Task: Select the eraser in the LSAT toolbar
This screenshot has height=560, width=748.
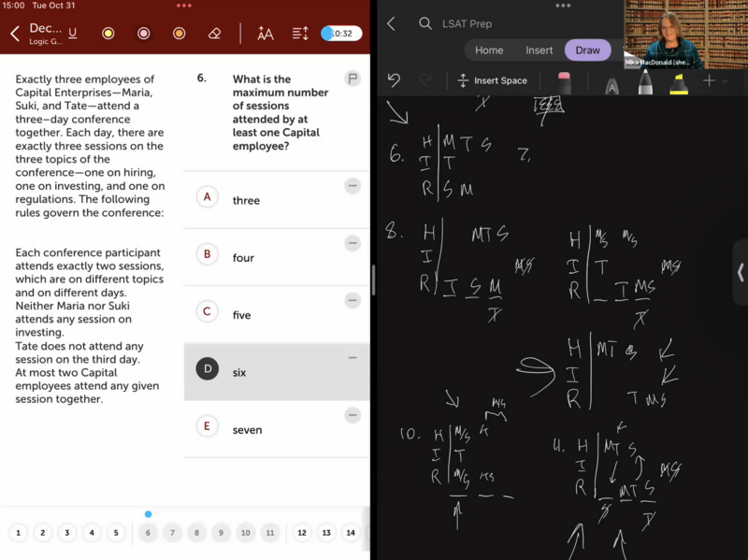Action: click(x=214, y=34)
